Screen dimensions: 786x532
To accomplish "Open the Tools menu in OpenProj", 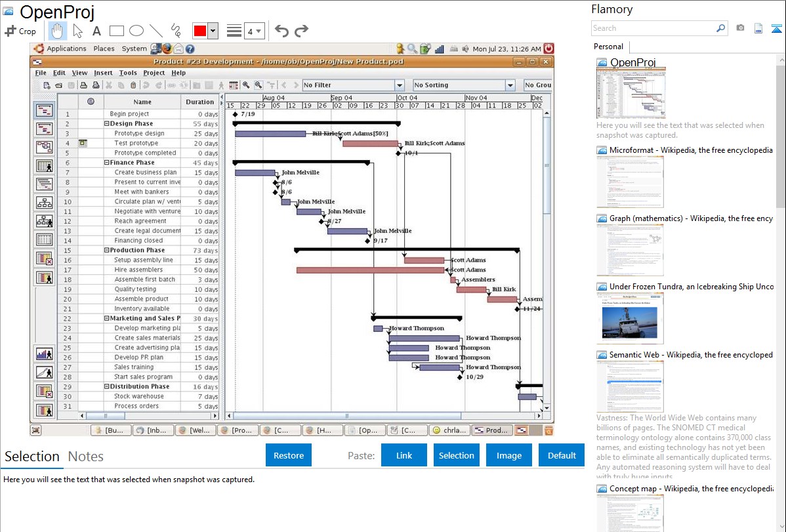I will 128,73.
